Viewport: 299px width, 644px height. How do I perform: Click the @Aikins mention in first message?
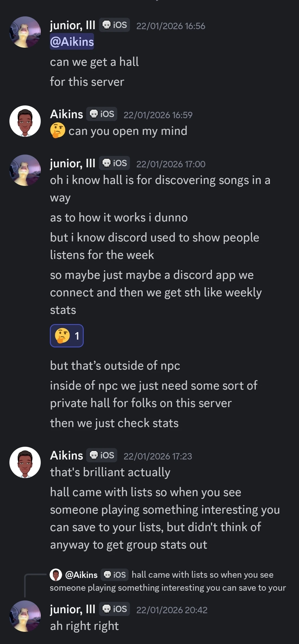coord(72,42)
